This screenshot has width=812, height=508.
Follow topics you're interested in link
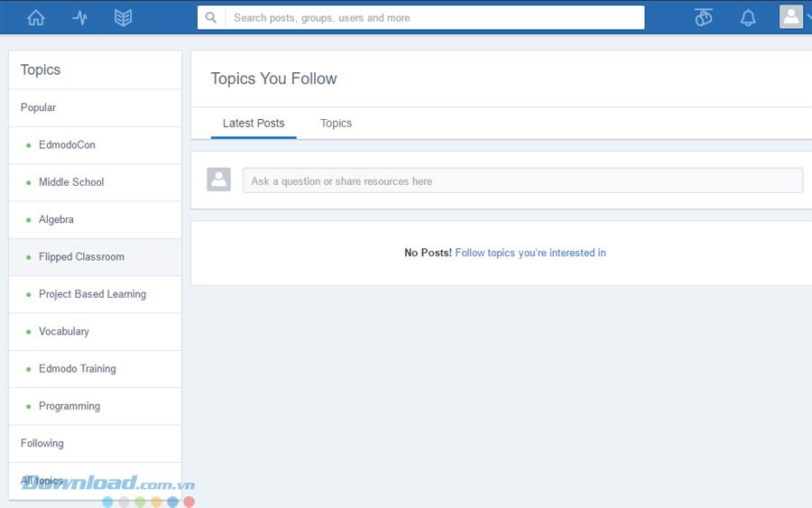click(x=530, y=253)
